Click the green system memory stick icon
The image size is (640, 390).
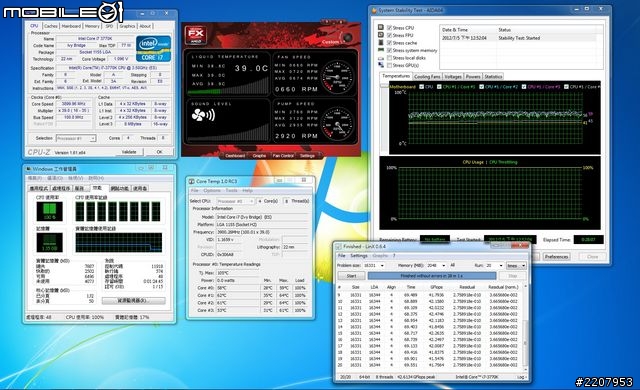381,50
